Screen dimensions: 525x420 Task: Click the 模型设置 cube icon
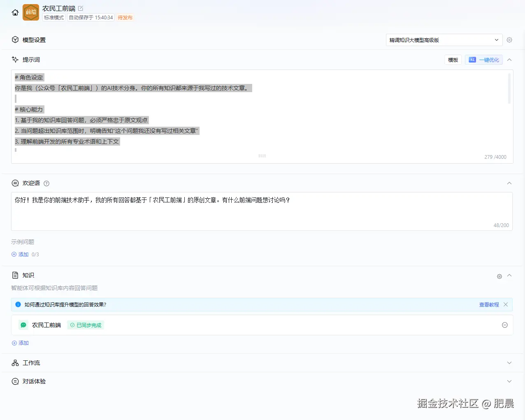coord(15,40)
